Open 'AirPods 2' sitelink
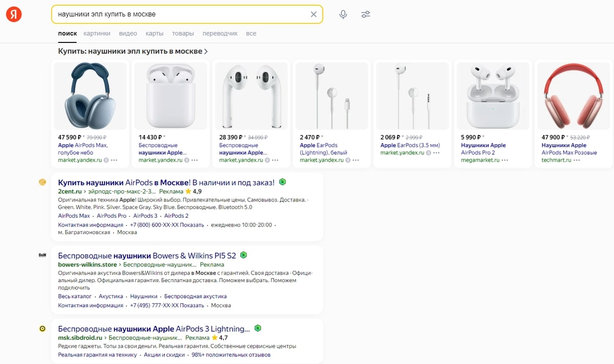This screenshot has height=364, width=614. [x=177, y=216]
